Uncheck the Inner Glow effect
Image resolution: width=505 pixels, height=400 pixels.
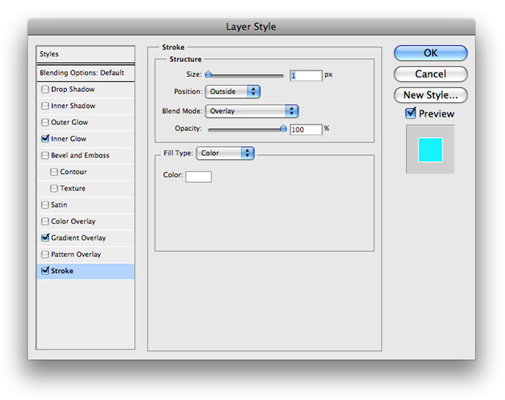click(x=45, y=139)
